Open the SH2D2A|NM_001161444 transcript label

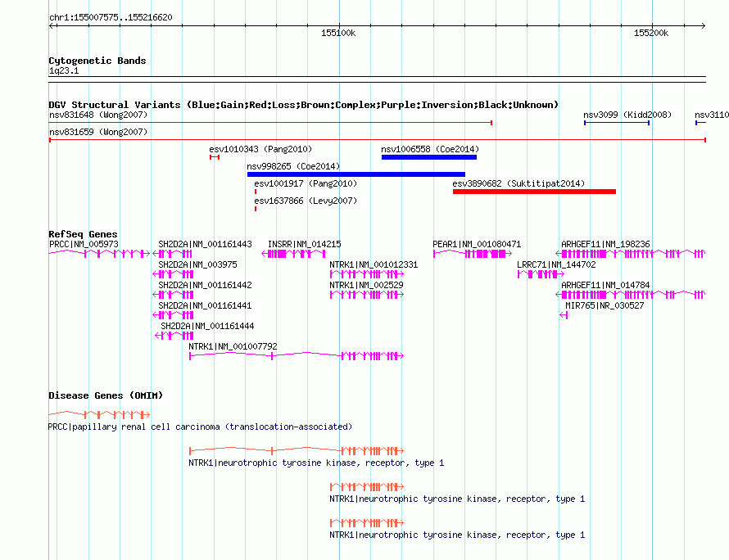[x=207, y=326]
